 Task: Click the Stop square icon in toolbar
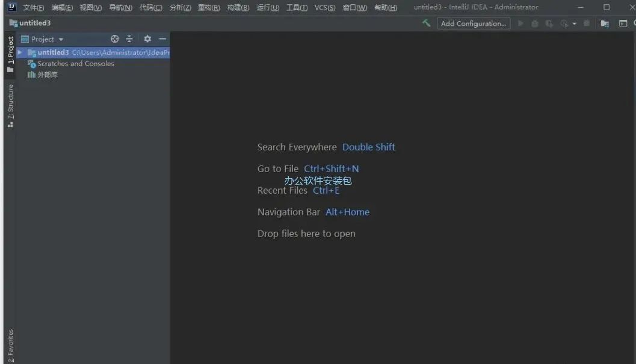587,23
